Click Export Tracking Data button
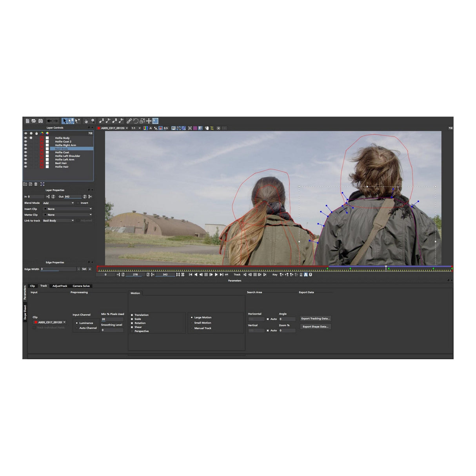Screen dimensions: 476x476 point(316,319)
